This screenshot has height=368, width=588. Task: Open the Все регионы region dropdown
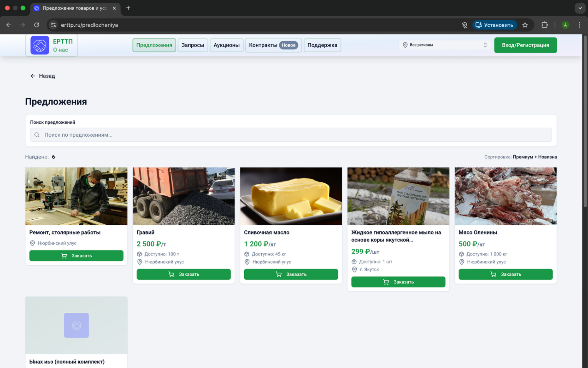(445, 45)
